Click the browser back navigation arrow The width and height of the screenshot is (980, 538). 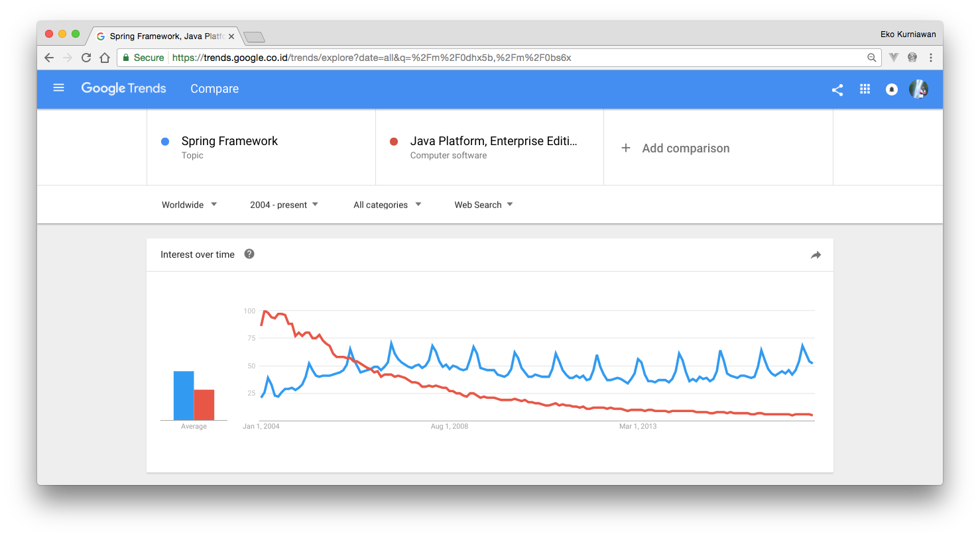48,58
